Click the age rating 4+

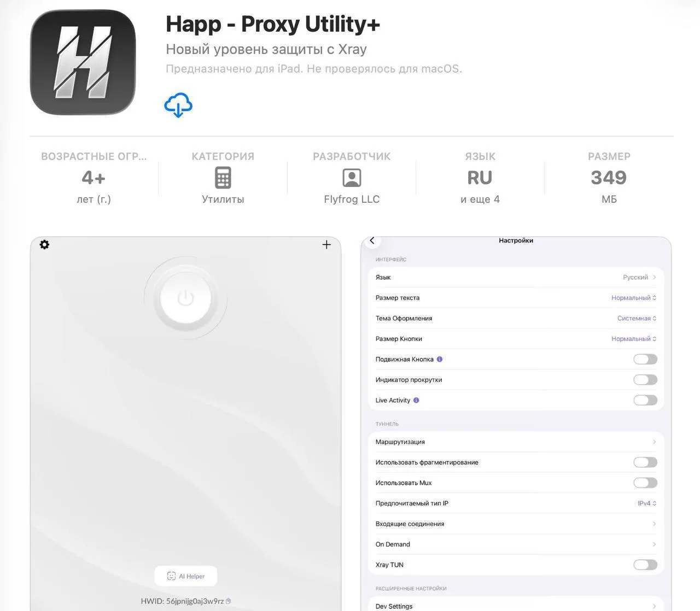(x=94, y=178)
